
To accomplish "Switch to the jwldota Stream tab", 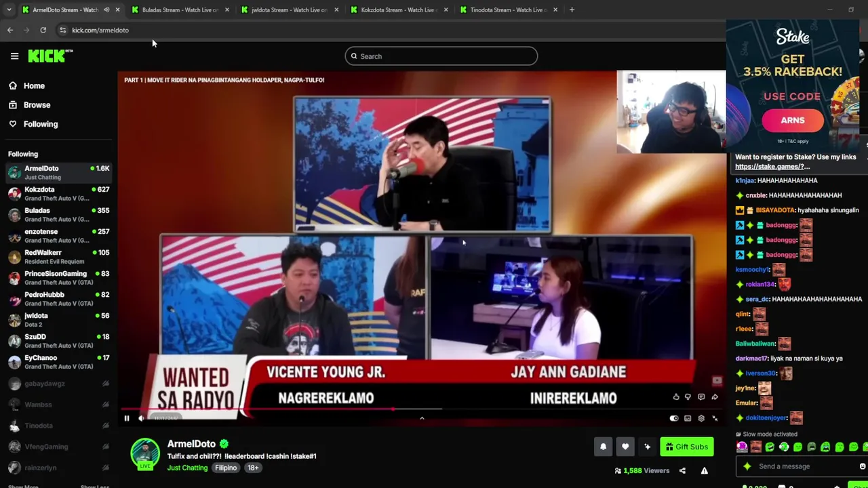I will pyautogui.click(x=290, y=10).
